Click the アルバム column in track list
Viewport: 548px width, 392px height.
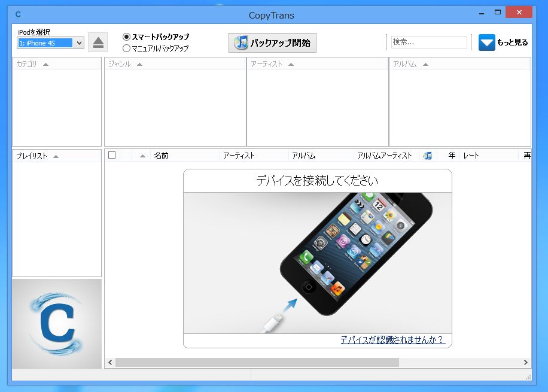click(321, 156)
